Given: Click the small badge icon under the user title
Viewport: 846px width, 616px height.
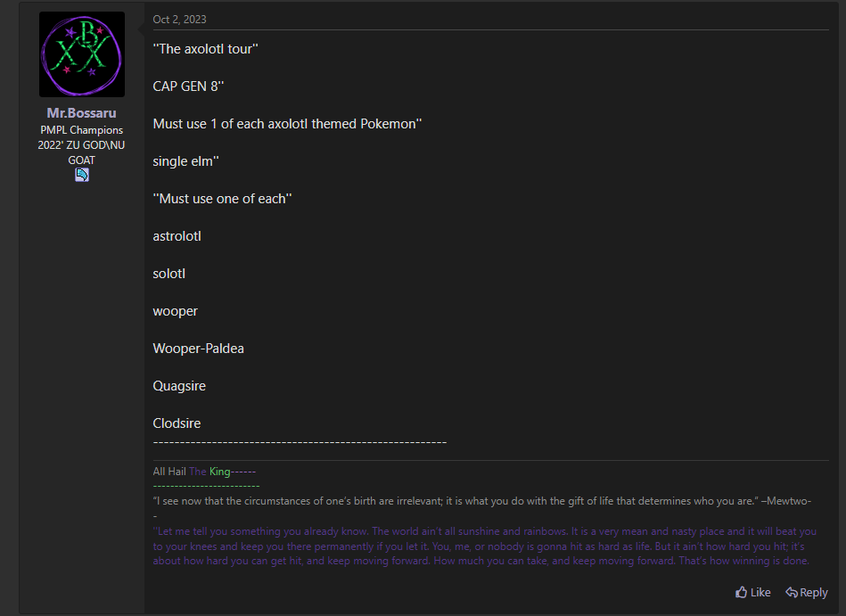Looking at the screenshot, I should point(81,175).
